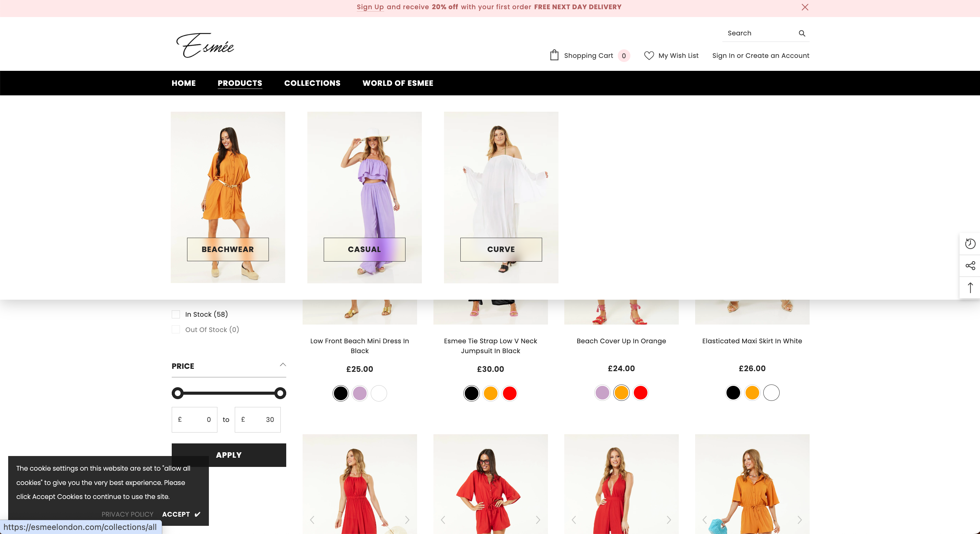The width and height of the screenshot is (980, 534).
Task: Select orange swatch for Elasticated Maxi Skirt
Action: click(x=752, y=393)
